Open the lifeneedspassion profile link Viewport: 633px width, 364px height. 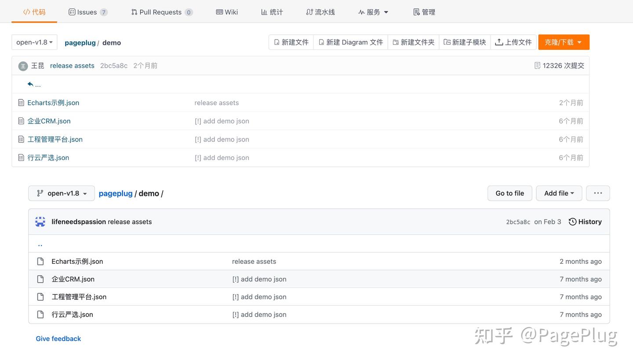click(79, 222)
